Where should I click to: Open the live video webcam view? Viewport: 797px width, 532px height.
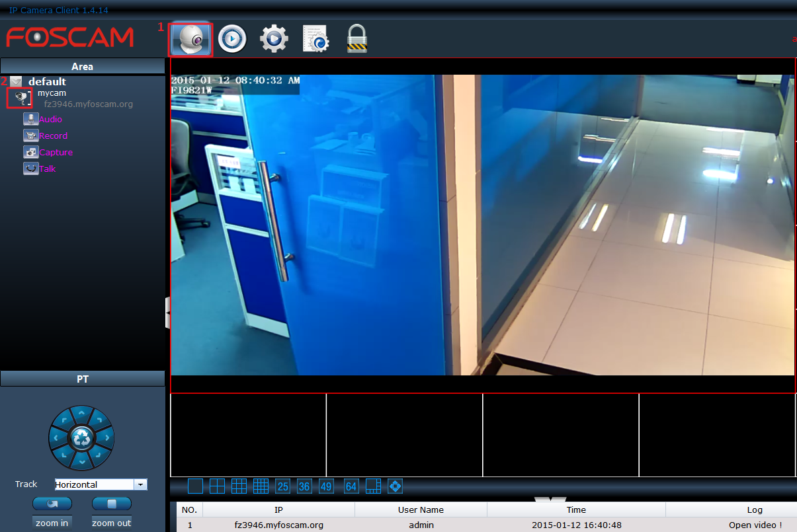tap(190, 39)
